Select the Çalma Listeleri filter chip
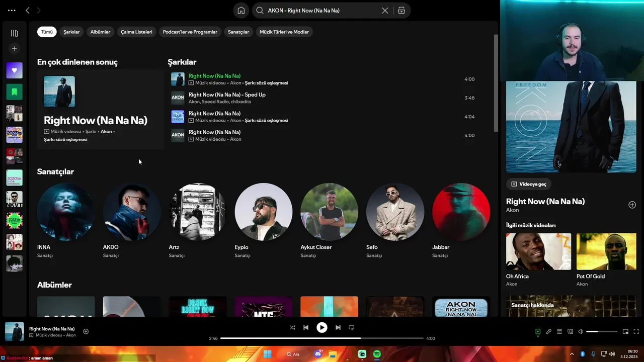The height and width of the screenshot is (362, 644). coord(136,32)
